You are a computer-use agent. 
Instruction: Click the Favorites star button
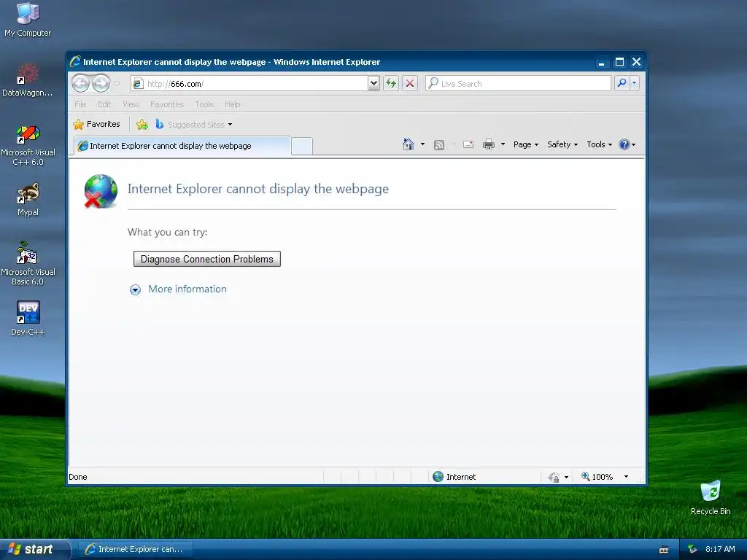coord(96,124)
